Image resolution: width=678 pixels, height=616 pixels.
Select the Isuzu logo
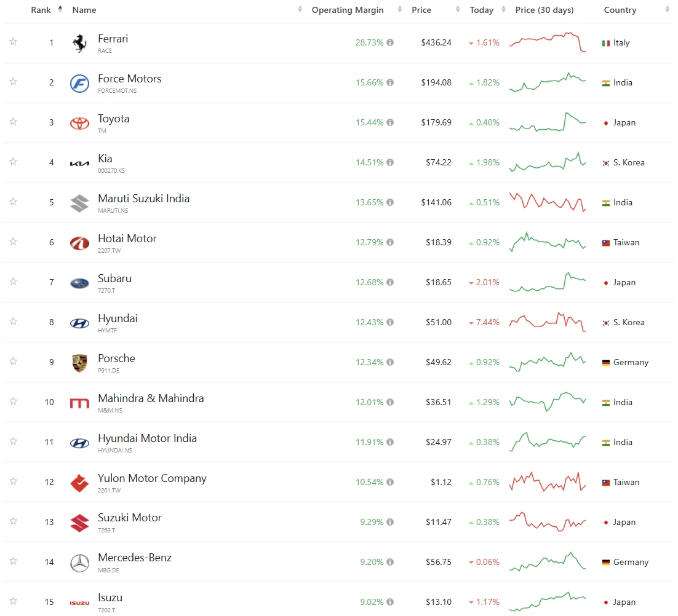[79, 603]
